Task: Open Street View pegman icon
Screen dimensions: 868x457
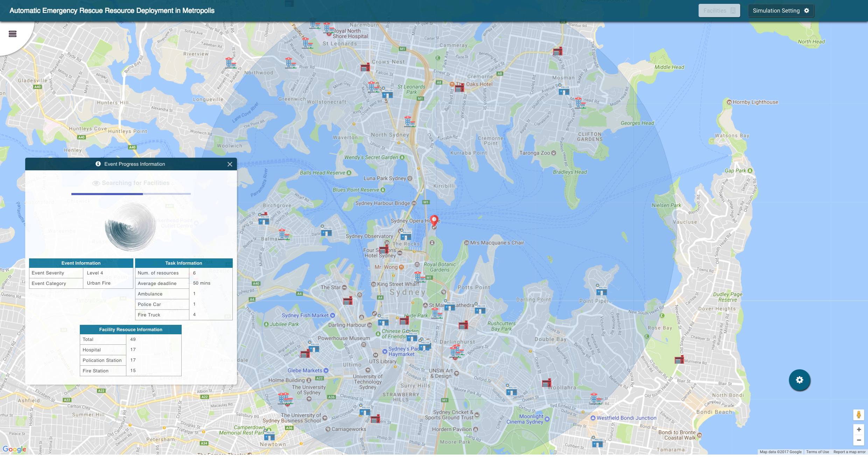Action: (859, 415)
